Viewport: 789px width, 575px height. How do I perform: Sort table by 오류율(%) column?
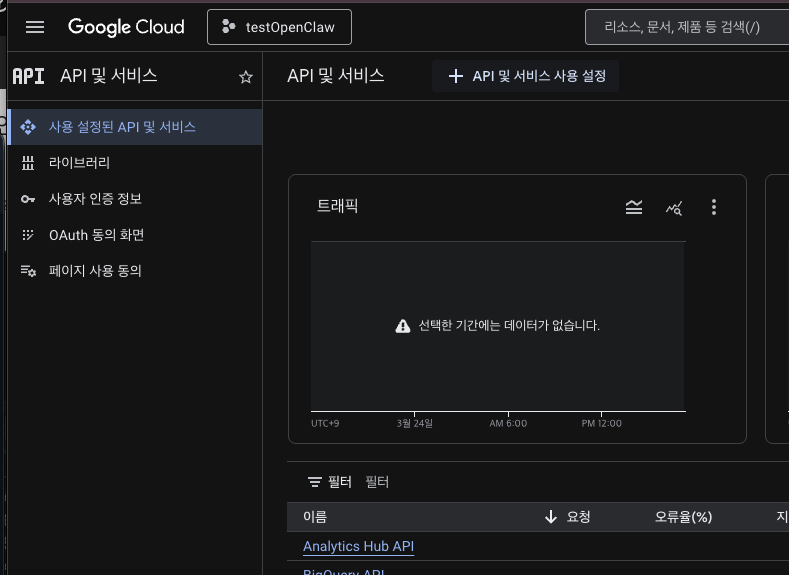[x=683, y=517]
